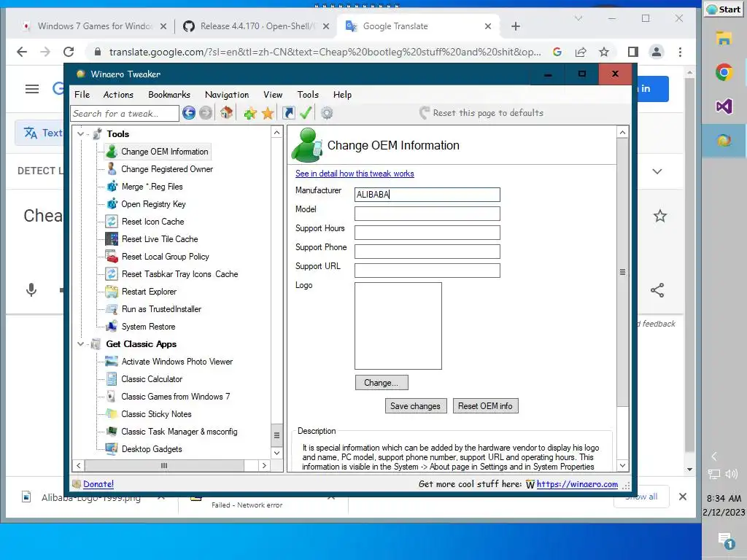Click the Desktop Gadgets icon

click(x=112, y=448)
